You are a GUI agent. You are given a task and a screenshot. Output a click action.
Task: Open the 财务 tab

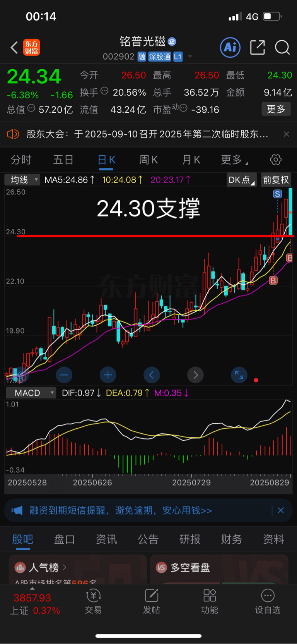[x=232, y=539]
